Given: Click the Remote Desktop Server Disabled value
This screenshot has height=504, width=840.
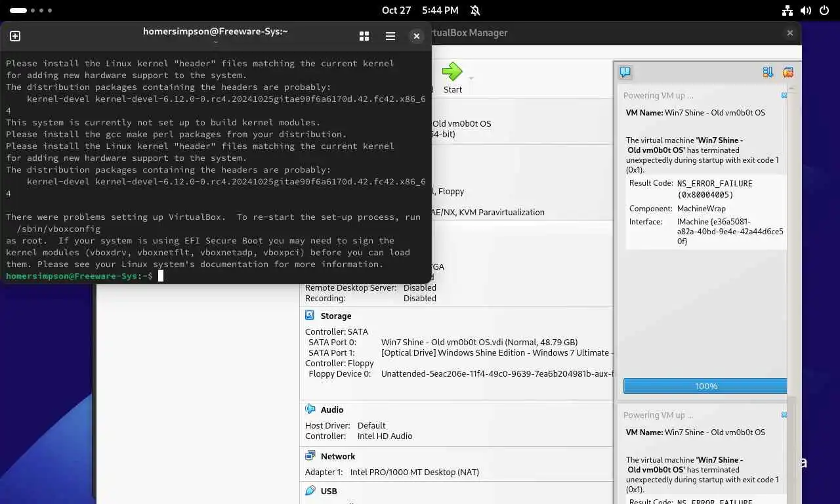Looking at the screenshot, I should pyautogui.click(x=420, y=288).
